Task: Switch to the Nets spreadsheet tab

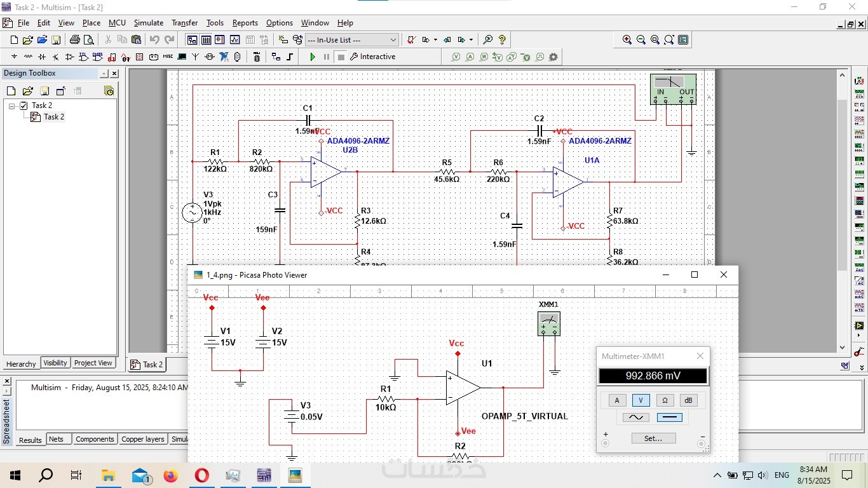Action: tap(57, 439)
